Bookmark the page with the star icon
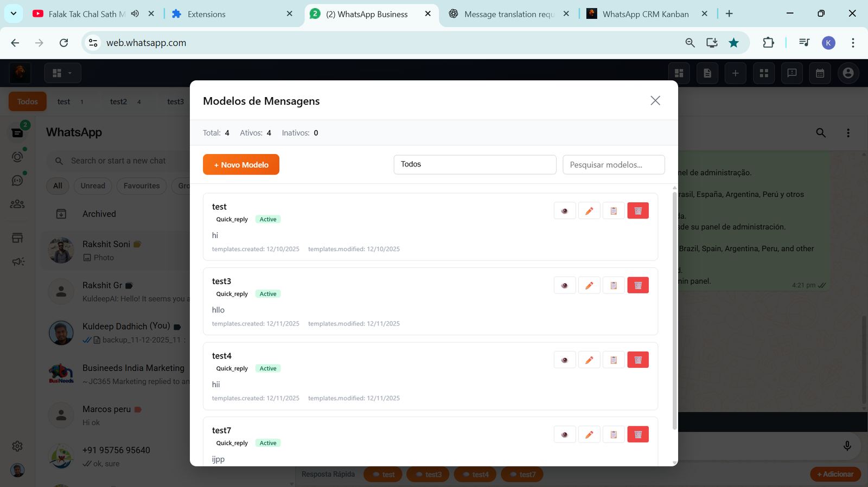This screenshot has height=487, width=868. point(733,43)
